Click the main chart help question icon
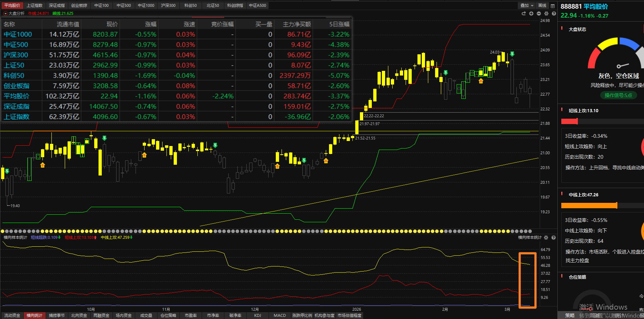 (554, 13)
